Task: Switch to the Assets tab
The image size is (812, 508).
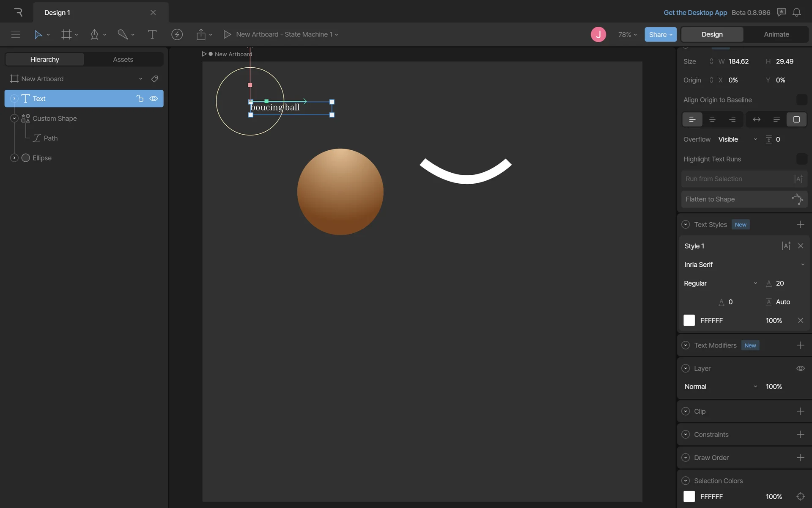Action: pyautogui.click(x=123, y=59)
